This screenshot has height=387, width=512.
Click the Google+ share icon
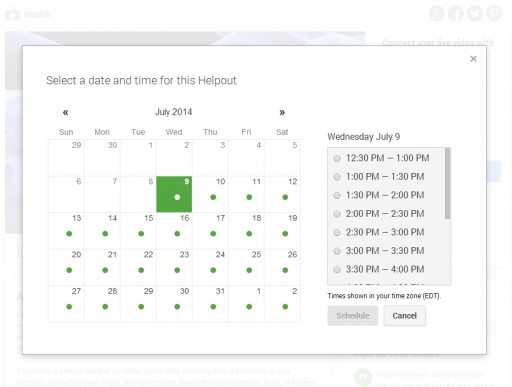[436, 13]
